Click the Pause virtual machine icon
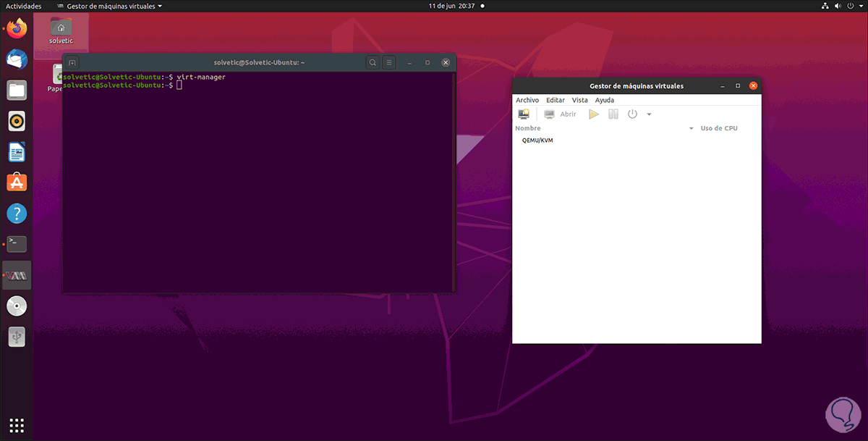The width and height of the screenshot is (868, 441). [613, 114]
